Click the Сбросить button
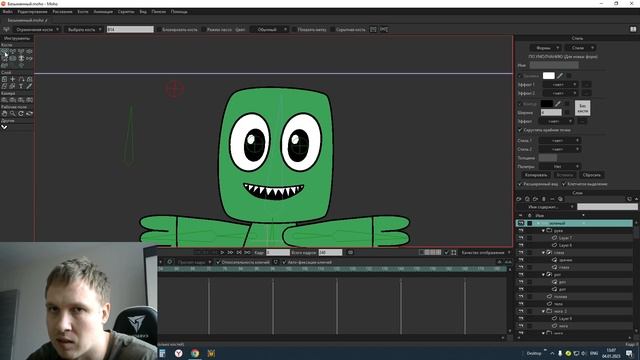The width and height of the screenshot is (640, 360). (x=591, y=175)
